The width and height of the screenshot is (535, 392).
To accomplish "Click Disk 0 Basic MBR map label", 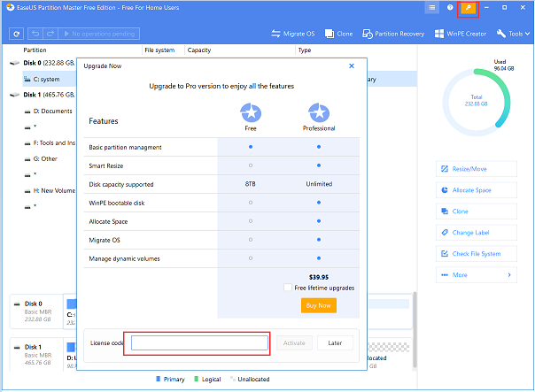I will (x=37, y=311).
